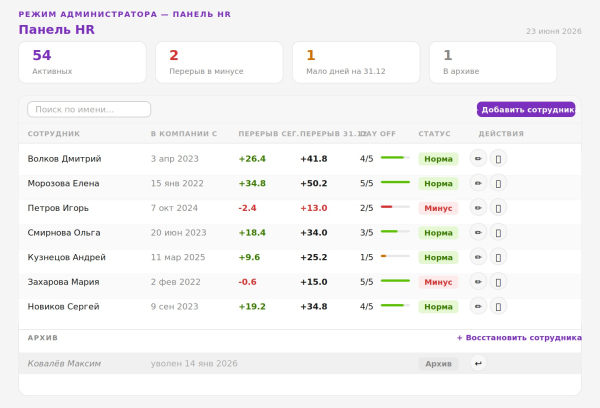Select the Активных summary card

(82, 62)
